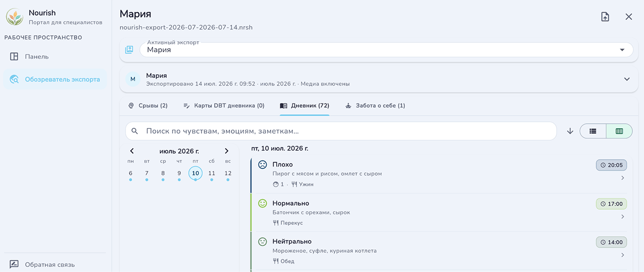The height and width of the screenshot is (272, 644).
Task: Expand the Нормально entry chevron
Action: [x=622, y=217]
